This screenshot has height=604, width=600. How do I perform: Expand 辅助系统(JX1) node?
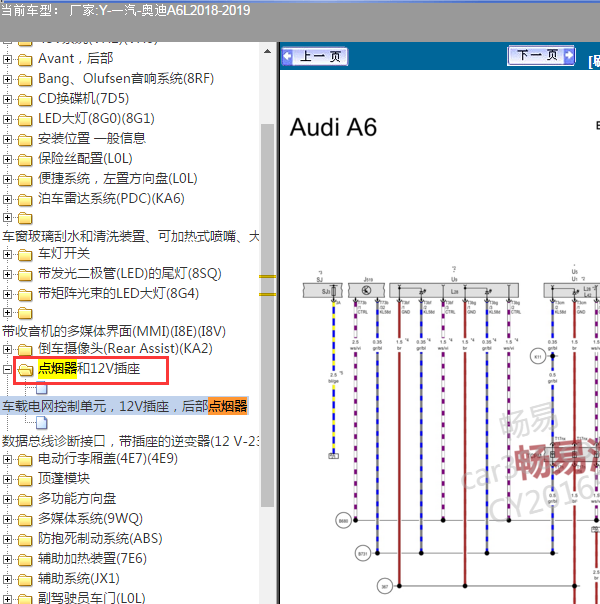pyautogui.click(x=7, y=580)
